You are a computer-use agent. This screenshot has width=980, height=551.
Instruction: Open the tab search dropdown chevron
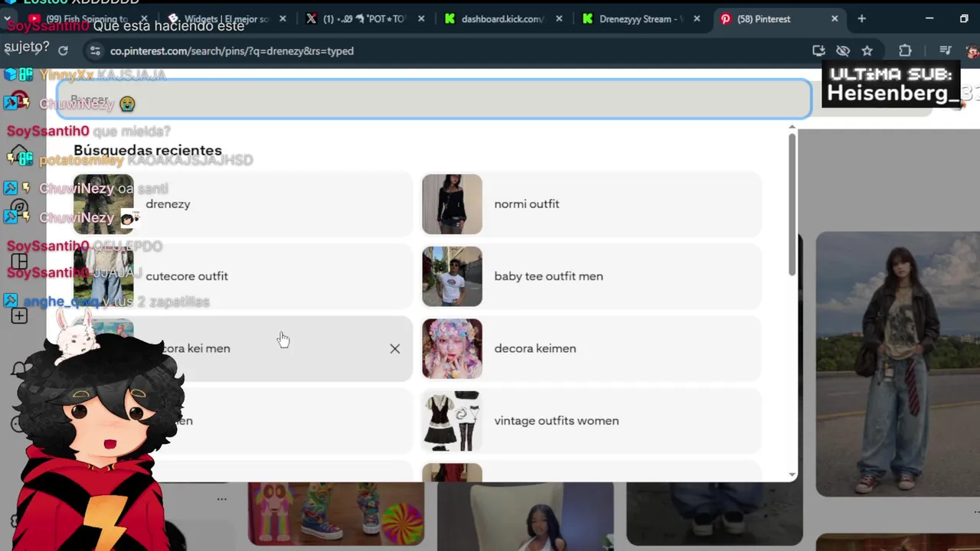(x=7, y=18)
